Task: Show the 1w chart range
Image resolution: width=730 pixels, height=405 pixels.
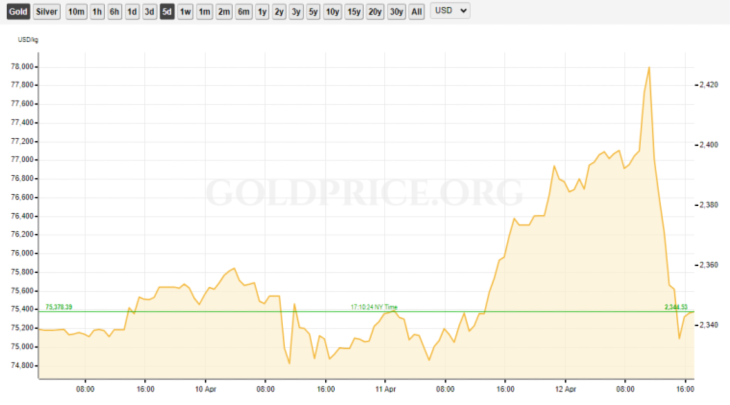Action: click(185, 12)
